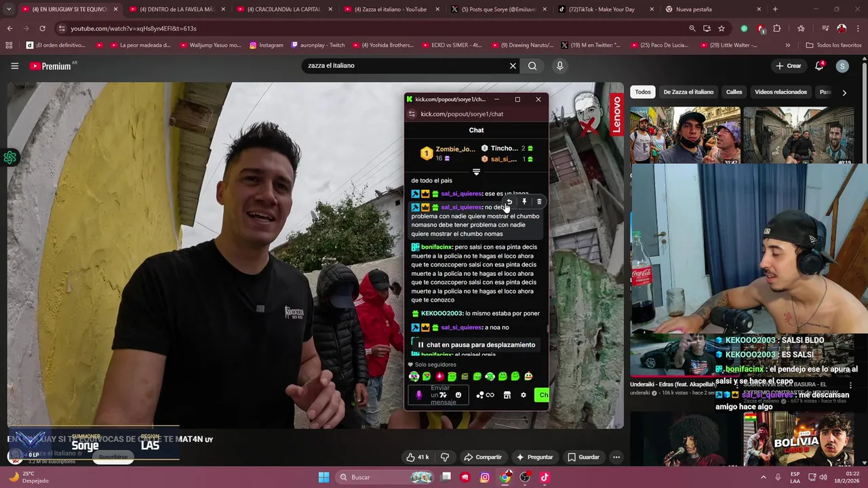Open TikTok from the Windows taskbar
Image resolution: width=868 pixels, height=488 pixels.
point(545,477)
